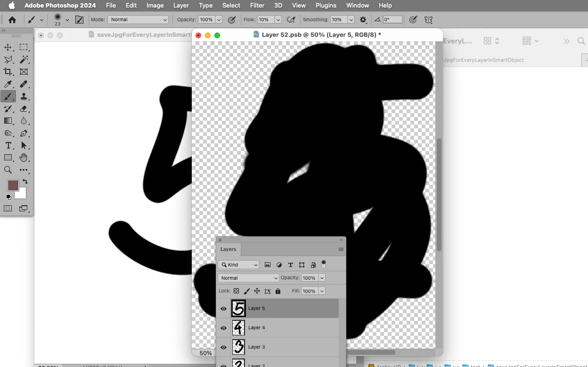
Task: Select the Rectangular Marquee tool
Action: pyautogui.click(x=24, y=47)
